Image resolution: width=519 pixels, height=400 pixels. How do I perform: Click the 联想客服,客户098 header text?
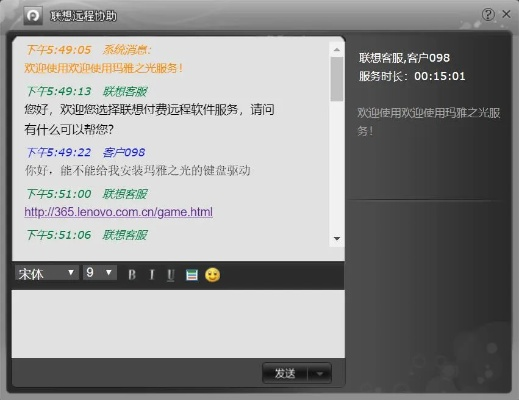click(x=404, y=58)
